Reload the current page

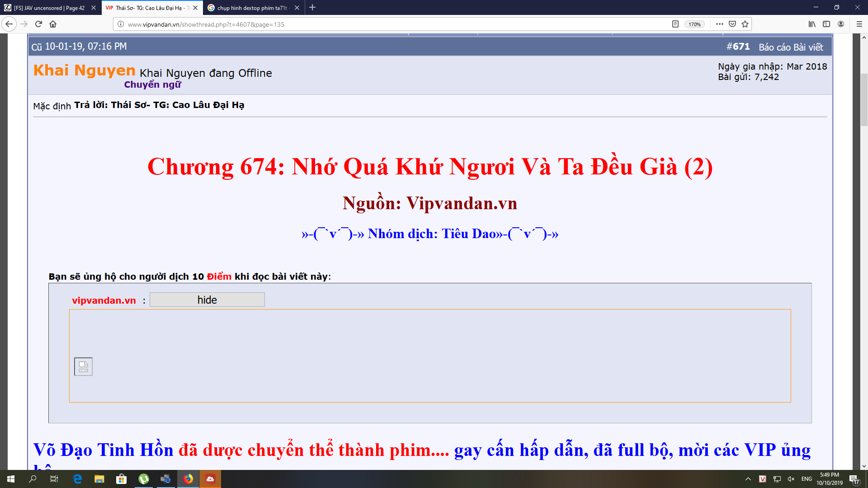coord(38,24)
